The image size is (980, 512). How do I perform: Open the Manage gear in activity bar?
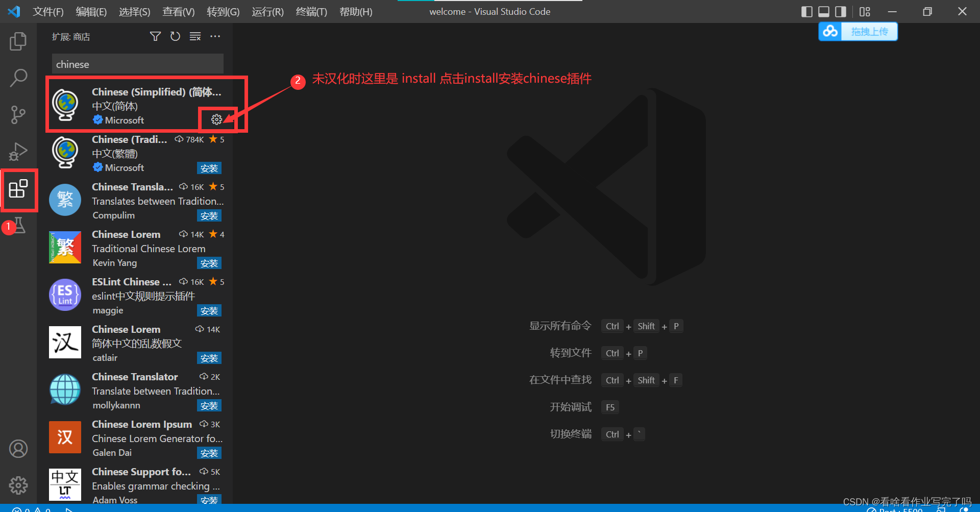(18, 485)
